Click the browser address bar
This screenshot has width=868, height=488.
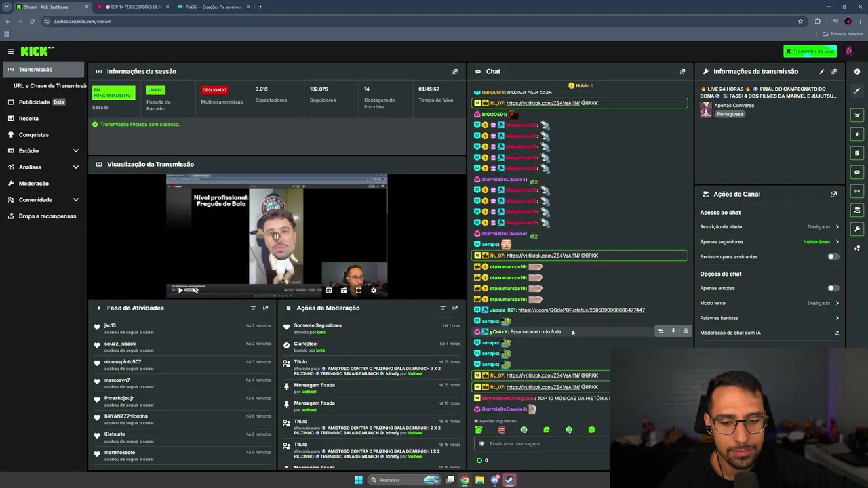click(x=420, y=21)
